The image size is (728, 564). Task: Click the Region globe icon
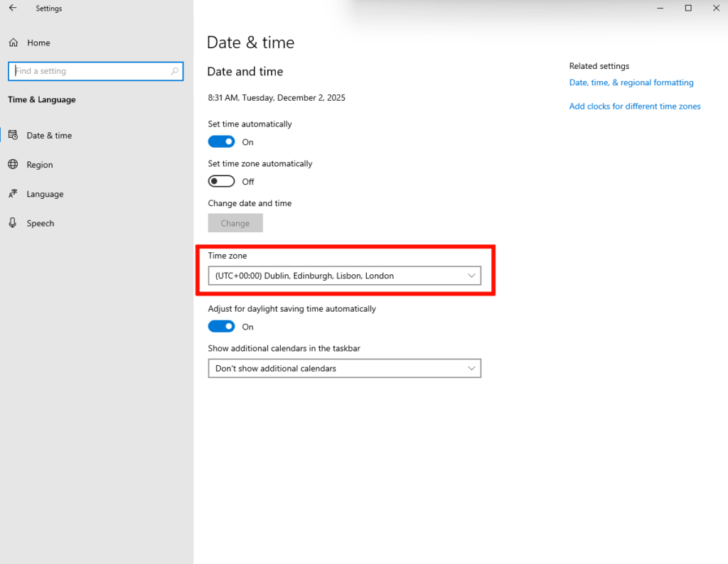coord(13,165)
